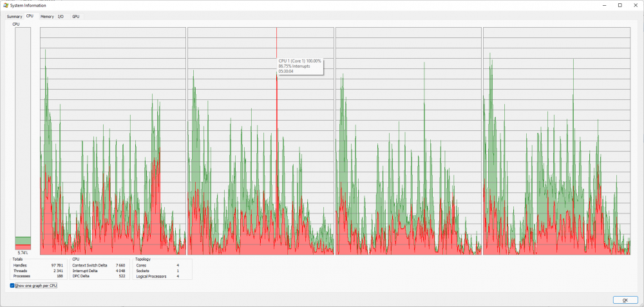This screenshot has height=307, width=644.
Task: Click Interrupt Delta value 4 048
Action: (120, 271)
